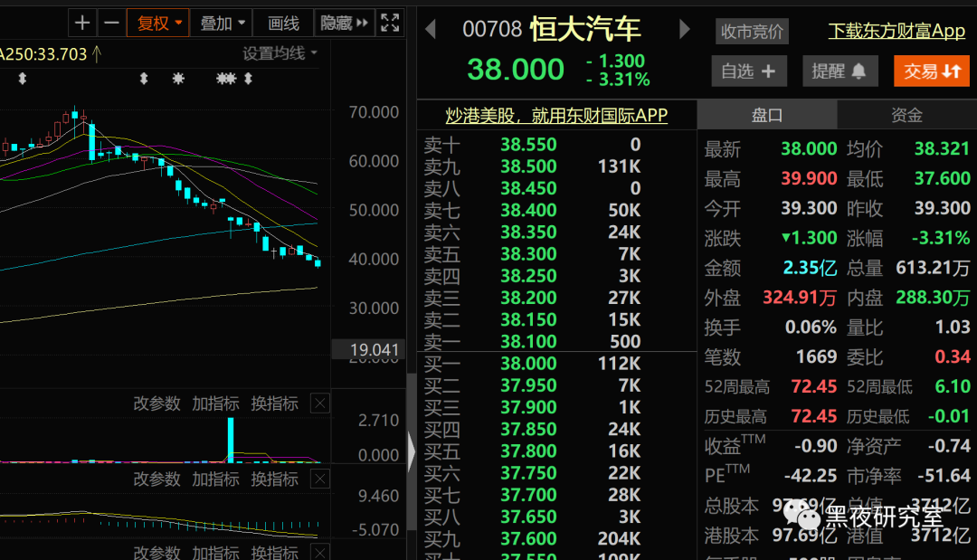Screen dimensions: 977x560
Task: Switch to the 资金 tab
Action: click(x=906, y=115)
